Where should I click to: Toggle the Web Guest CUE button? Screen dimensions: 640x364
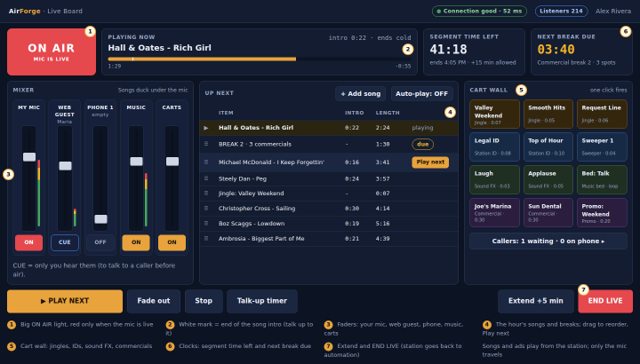coord(64,242)
